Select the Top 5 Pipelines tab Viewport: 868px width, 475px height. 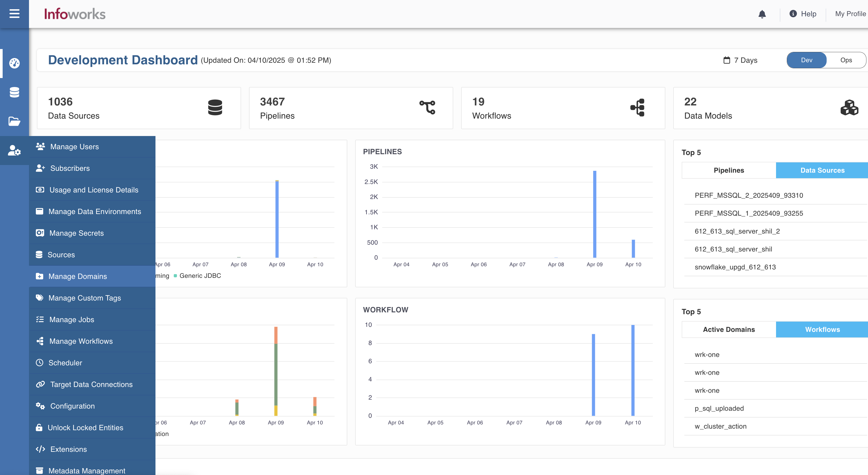[x=729, y=170]
